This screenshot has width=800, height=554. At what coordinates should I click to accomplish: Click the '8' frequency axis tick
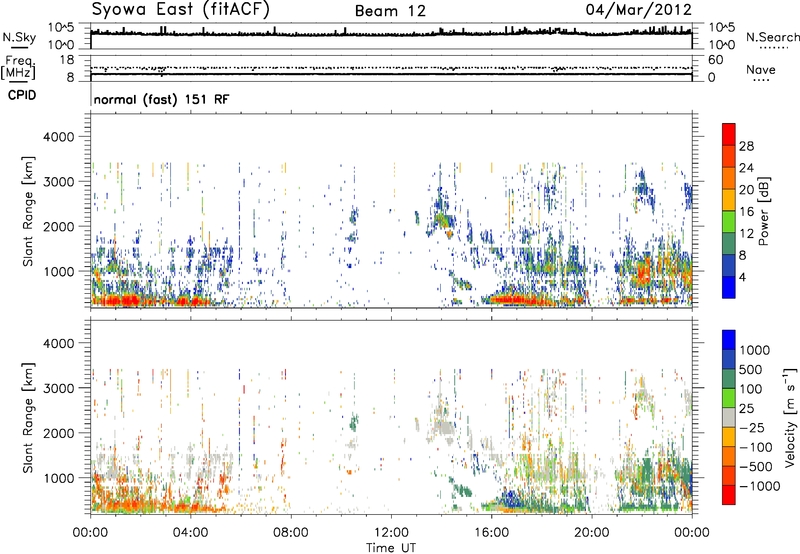[x=70, y=77]
